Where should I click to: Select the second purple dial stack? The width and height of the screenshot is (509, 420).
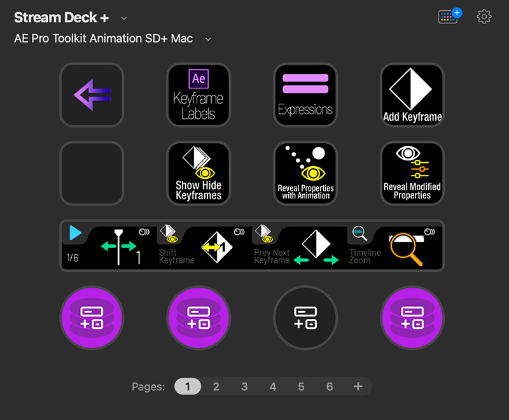(199, 318)
